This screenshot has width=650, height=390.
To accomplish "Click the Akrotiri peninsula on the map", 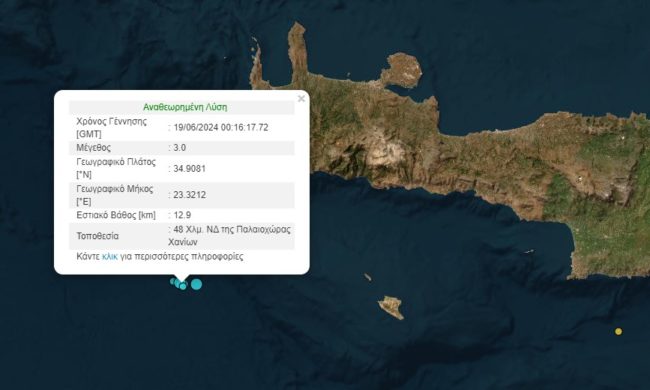I will pos(402,70).
